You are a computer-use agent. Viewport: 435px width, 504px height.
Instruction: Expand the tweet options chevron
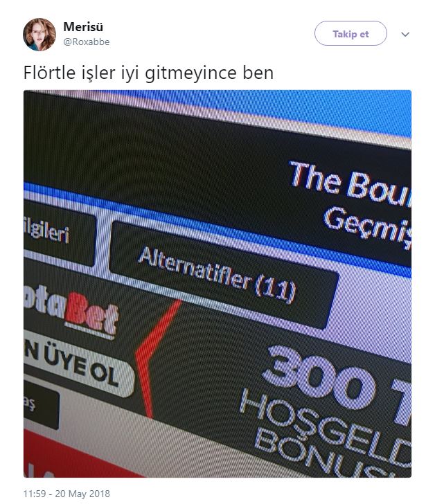[x=405, y=34]
